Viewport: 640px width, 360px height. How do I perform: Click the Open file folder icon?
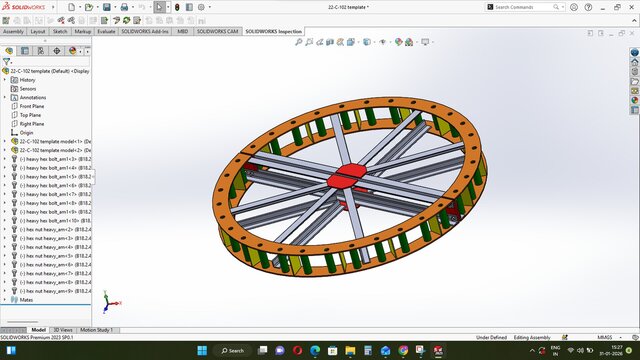coord(89,7)
